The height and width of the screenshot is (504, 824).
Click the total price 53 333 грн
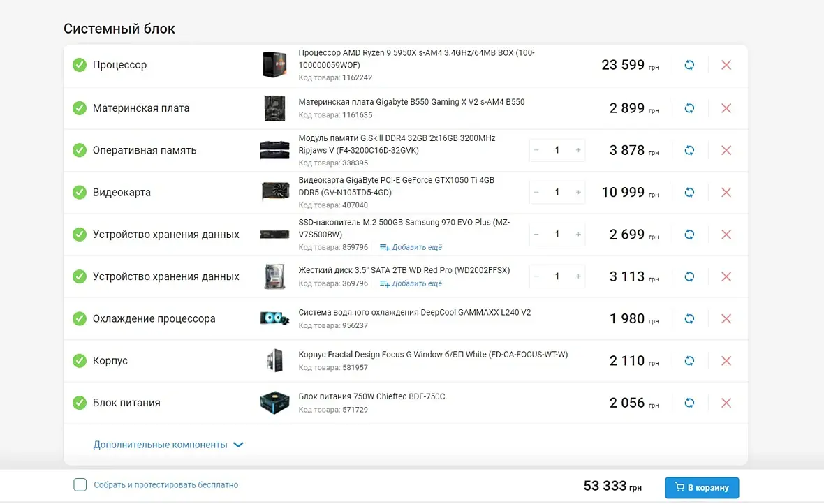(x=612, y=486)
